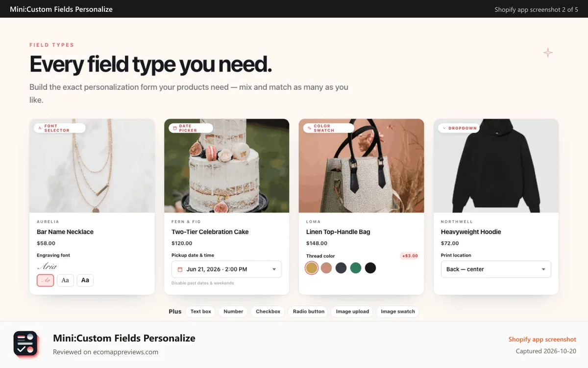Select the script font option button
This screenshot has width=588, height=368.
tap(46, 280)
